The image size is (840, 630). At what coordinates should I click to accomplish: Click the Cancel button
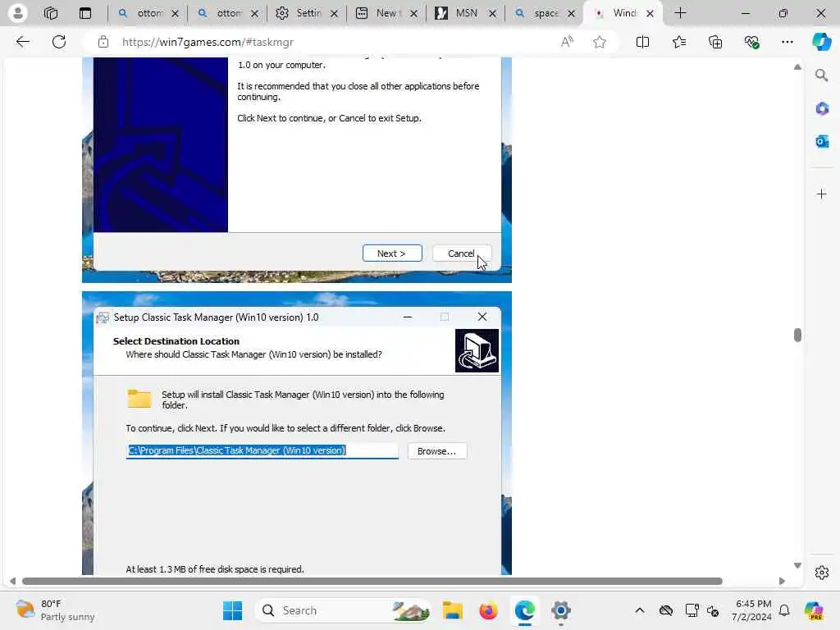[461, 253]
